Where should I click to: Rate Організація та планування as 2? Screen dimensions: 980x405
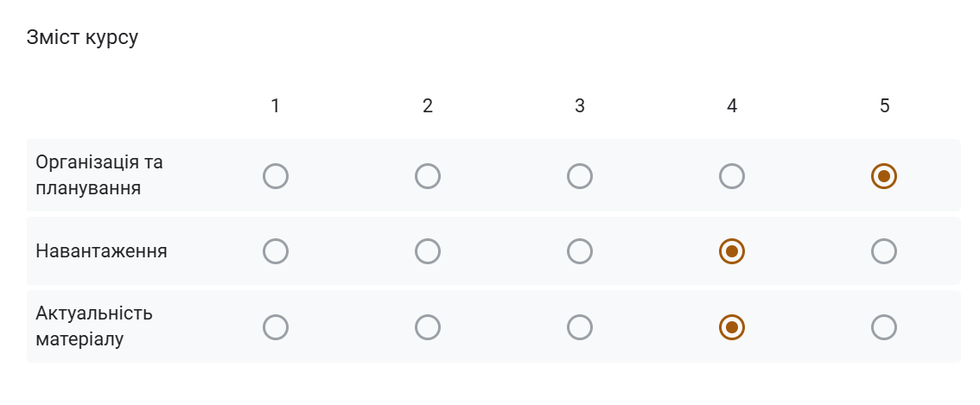pyautogui.click(x=428, y=176)
